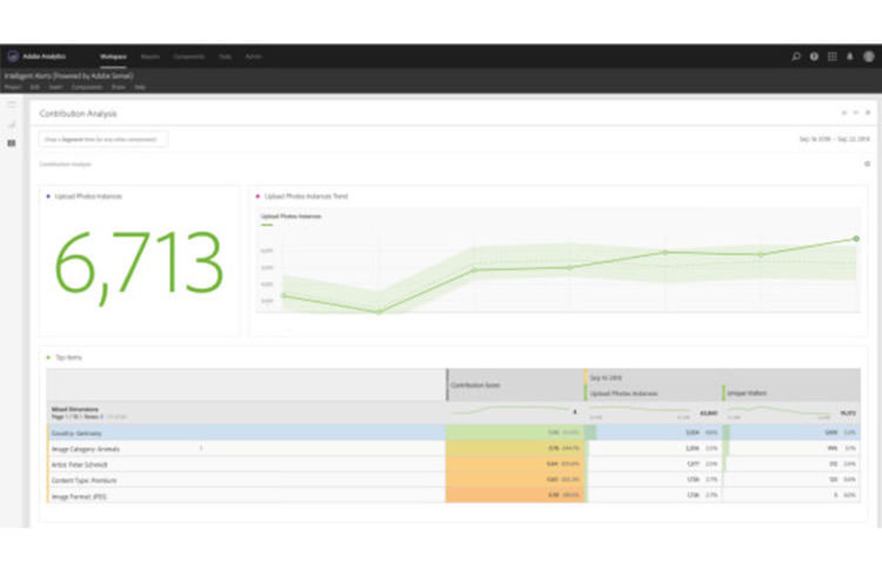This screenshot has width=882, height=588.
Task: Select the Visualizations icon in the left rail
Action: point(11,124)
